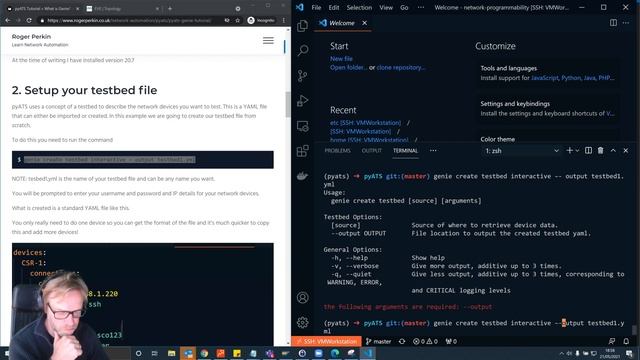Image resolution: width=640 pixels, height=360 pixels.
Task: Click the New file link
Action: [x=341, y=59]
